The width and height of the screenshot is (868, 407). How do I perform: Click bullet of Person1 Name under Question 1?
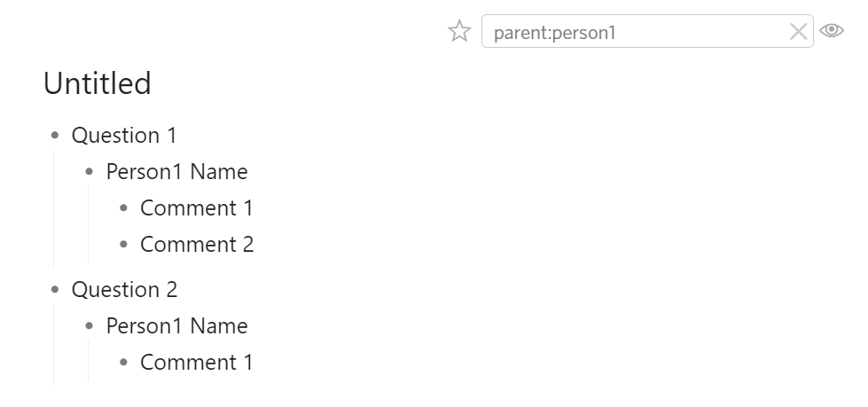pyautogui.click(x=90, y=172)
